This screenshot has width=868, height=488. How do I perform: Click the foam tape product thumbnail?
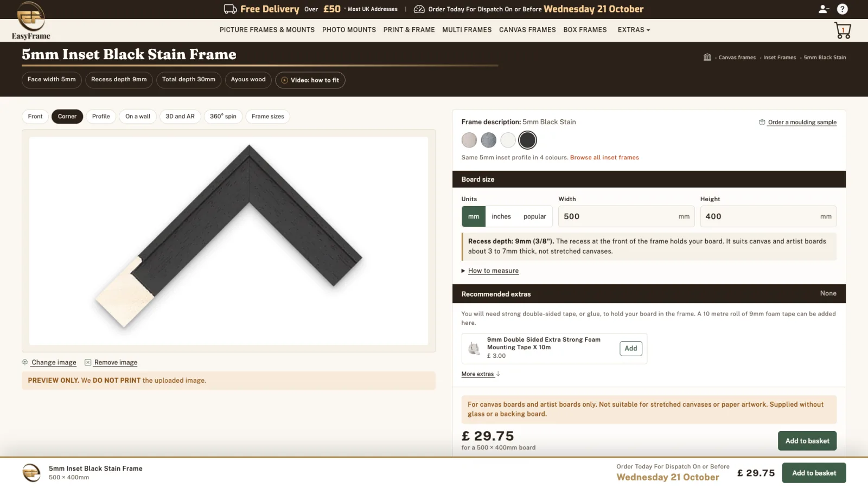474,348
